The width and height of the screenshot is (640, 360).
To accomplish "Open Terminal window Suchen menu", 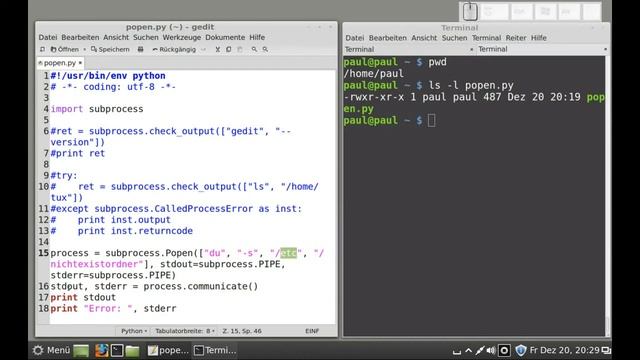I will (x=454, y=38).
